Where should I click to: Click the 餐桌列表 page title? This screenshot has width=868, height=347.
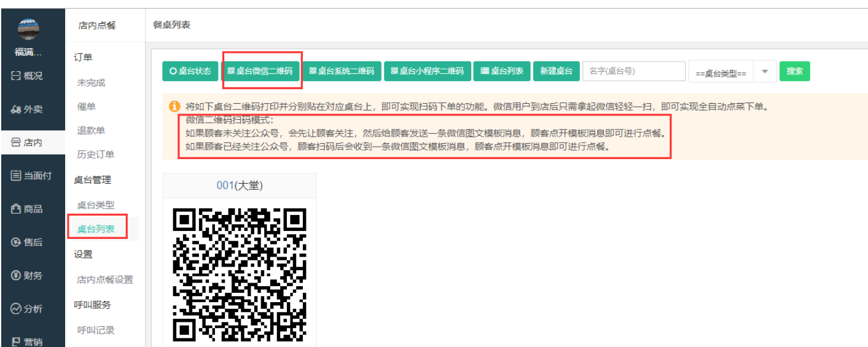pos(171,25)
